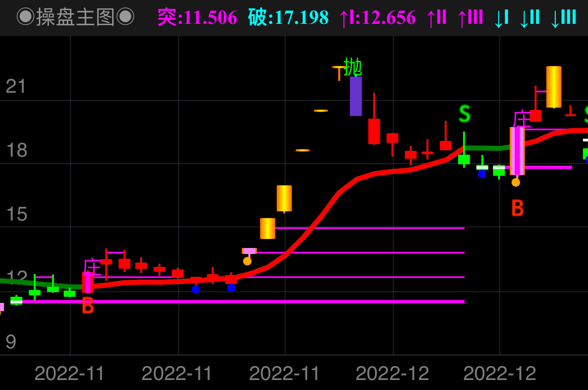
Task: Click the cyan ↓III level label
Action: [x=564, y=18]
